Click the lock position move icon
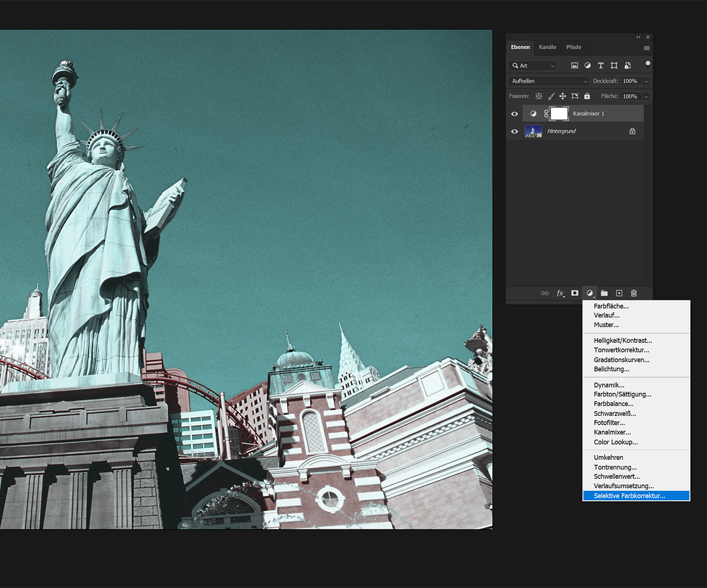 tap(562, 96)
